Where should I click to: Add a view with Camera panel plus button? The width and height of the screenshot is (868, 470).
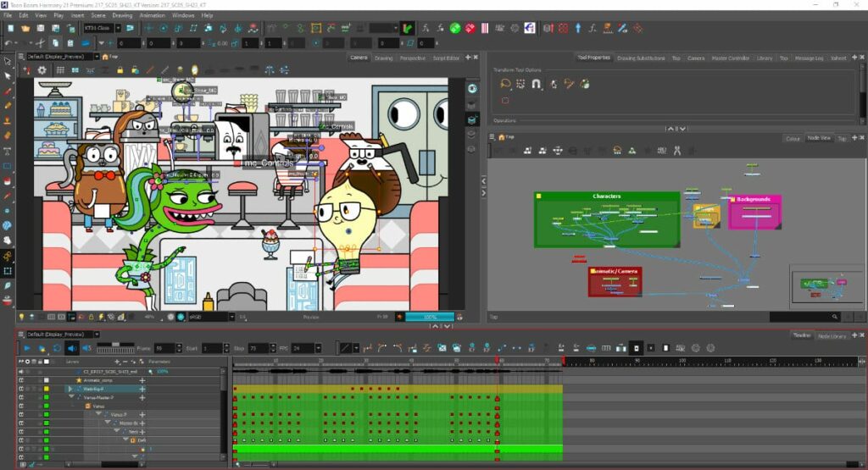tap(468, 57)
